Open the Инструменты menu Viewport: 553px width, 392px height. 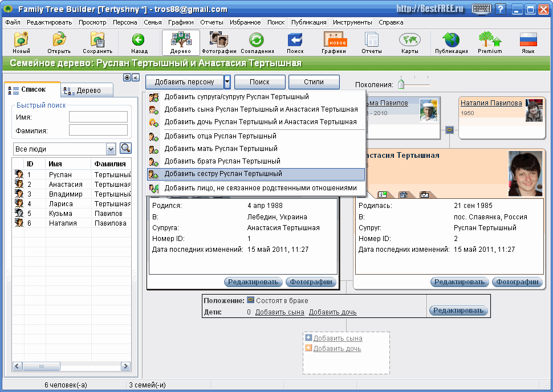(x=352, y=22)
